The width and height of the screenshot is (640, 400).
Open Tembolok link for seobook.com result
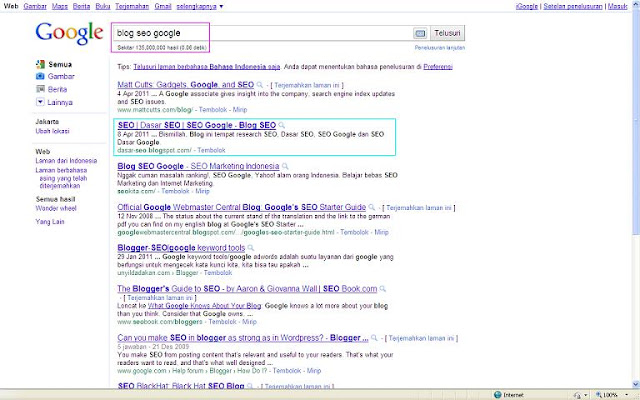222,322
